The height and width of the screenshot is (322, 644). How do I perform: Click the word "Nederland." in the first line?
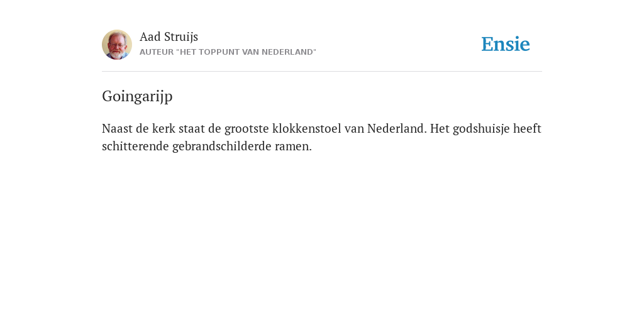[397, 128]
